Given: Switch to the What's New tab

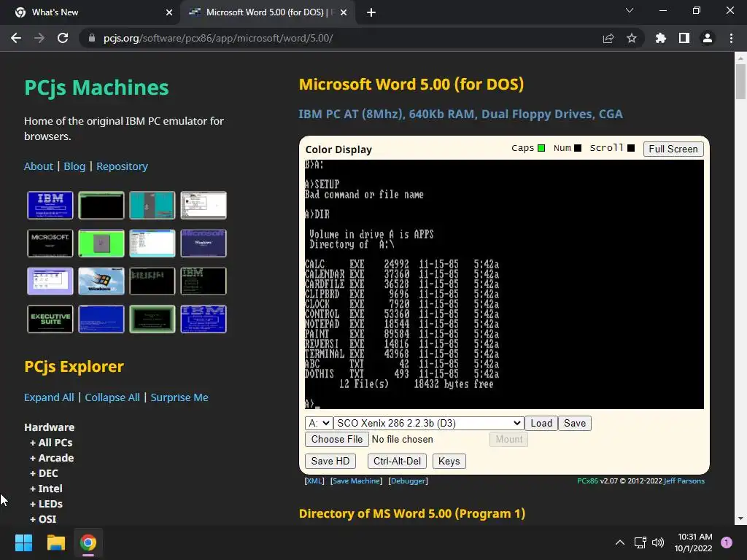Looking at the screenshot, I should pyautogui.click(x=90, y=12).
